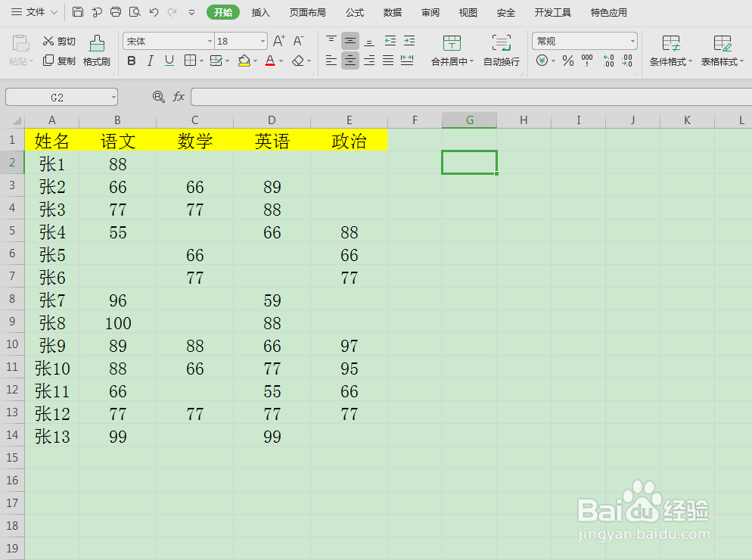Open font size dropdown 18

tap(263, 42)
